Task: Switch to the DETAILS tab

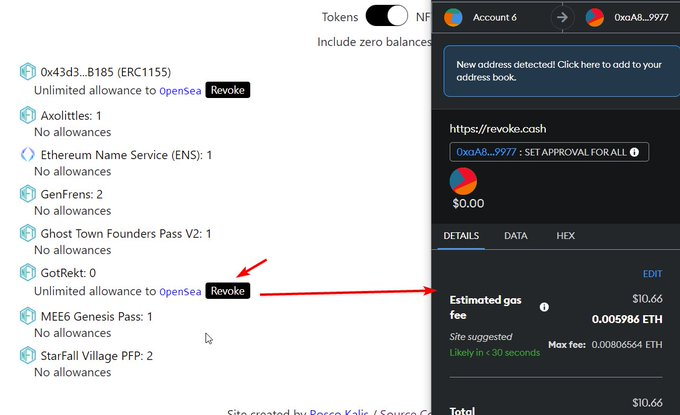Action: (x=461, y=236)
